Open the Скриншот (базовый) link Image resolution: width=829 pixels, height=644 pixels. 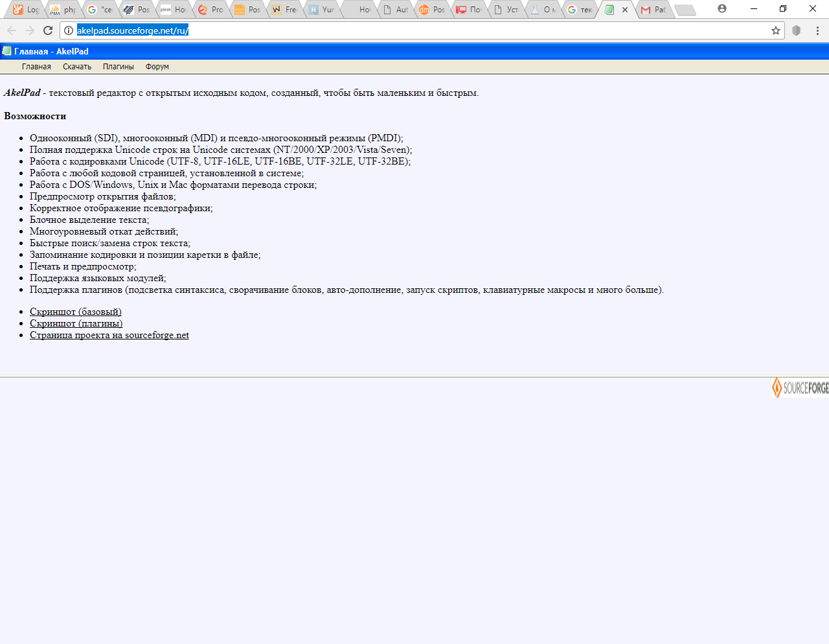coord(76,312)
